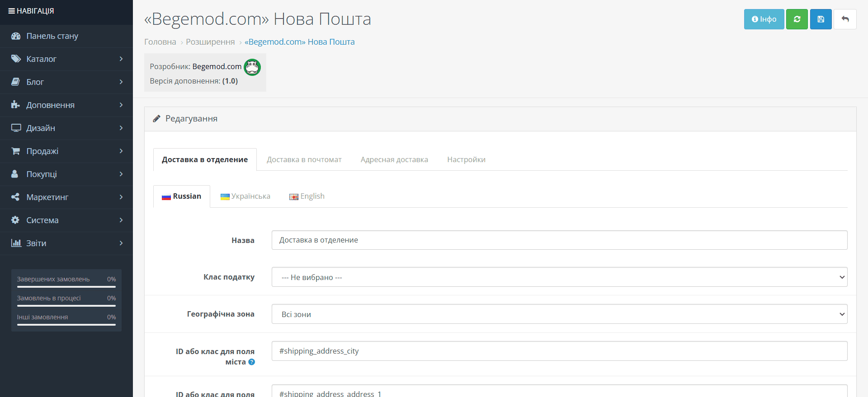Open the Продажі menu item label
The width and height of the screenshot is (868, 397).
tap(42, 151)
